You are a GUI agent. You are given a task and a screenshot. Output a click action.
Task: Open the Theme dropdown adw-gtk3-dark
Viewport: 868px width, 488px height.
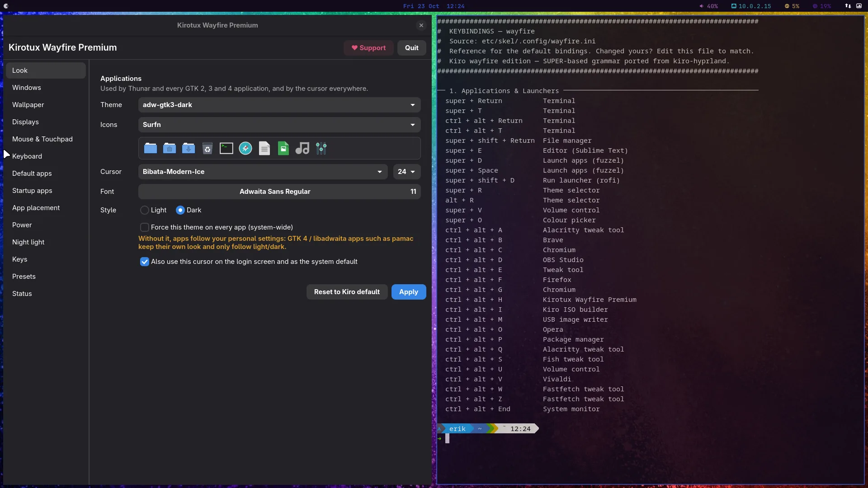click(279, 105)
